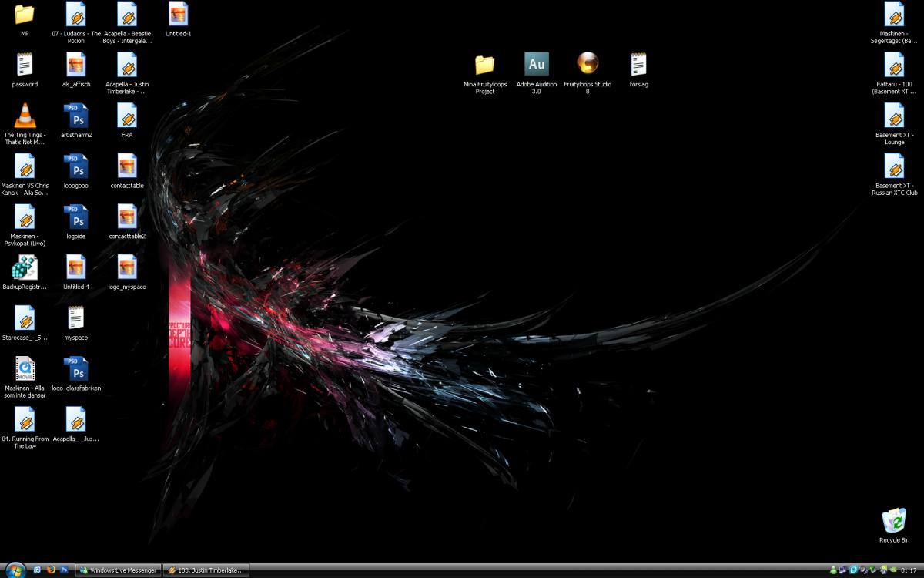This screenshot has height=578, width=924.
Task: Open the artistnamn2 Photoshop file
Action: pos(75,116)
